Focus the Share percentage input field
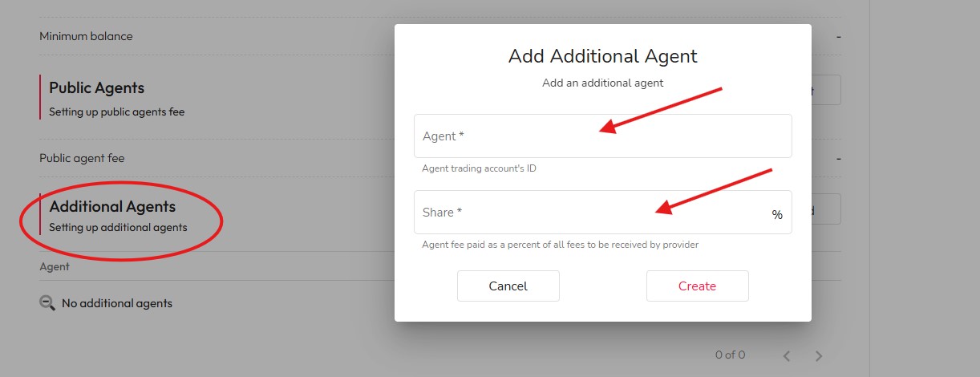Screen dimensions: 980x377 pos(593,213)
